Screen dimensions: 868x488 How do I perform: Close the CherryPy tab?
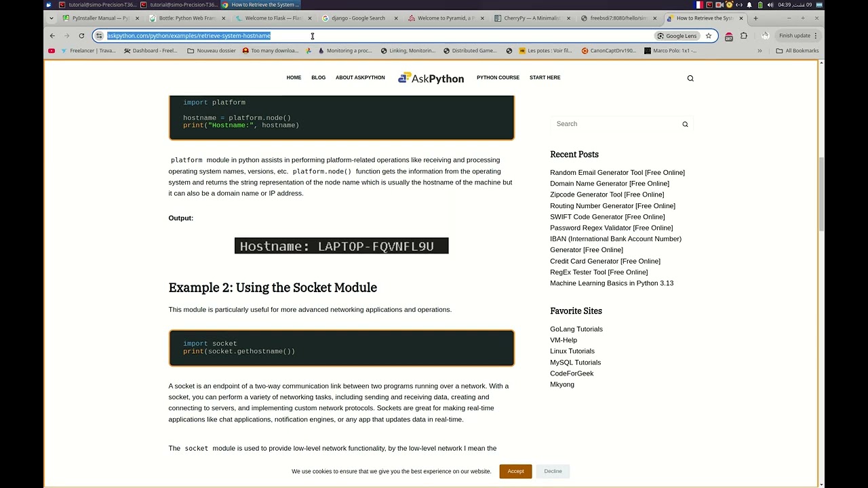click(568, 18)
